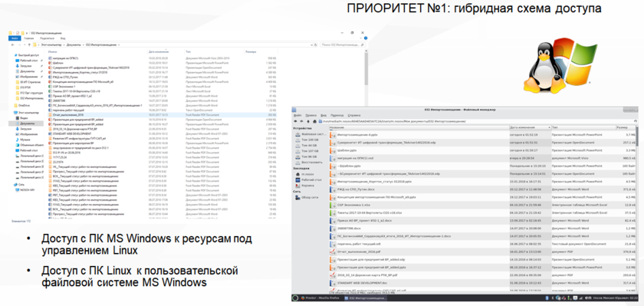Click the search box in Windows Explorer

pyautogui.click(x=342, y=44)
